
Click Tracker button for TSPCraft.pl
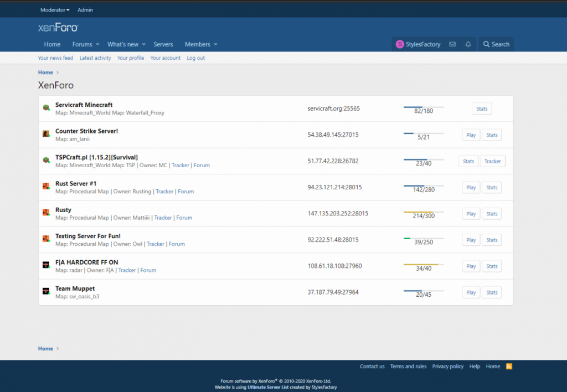492,161
